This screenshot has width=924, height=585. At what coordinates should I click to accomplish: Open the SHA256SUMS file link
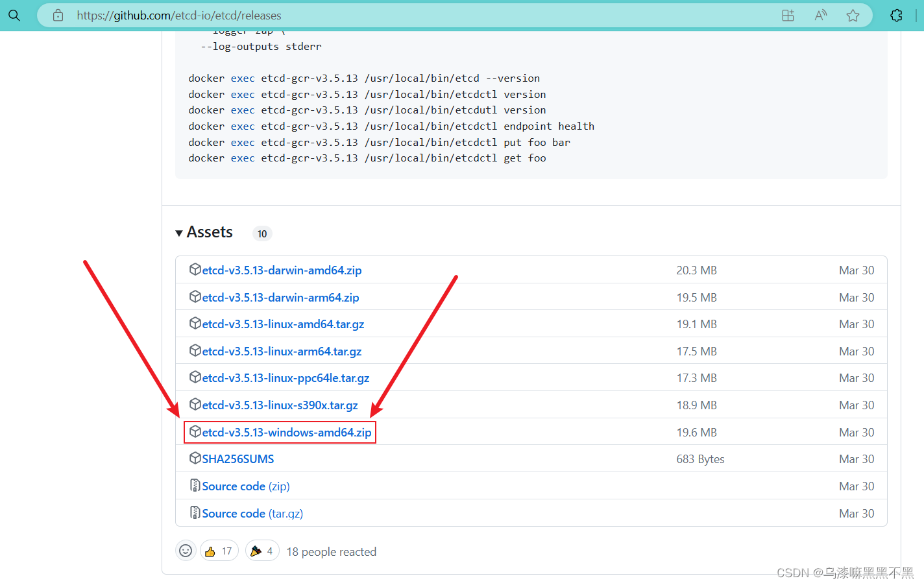click(x=237, y=459)
